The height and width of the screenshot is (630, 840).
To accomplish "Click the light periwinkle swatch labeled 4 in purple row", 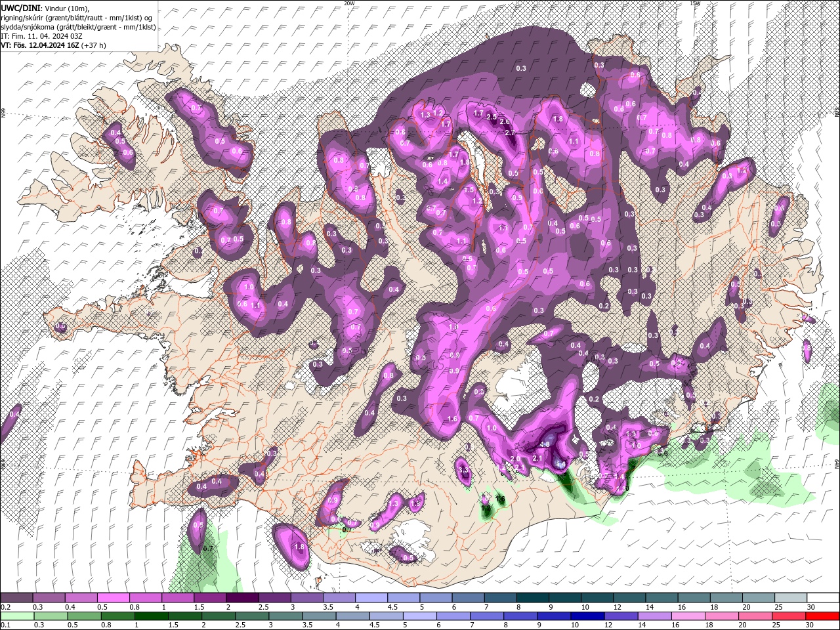I will click(371, 598).
